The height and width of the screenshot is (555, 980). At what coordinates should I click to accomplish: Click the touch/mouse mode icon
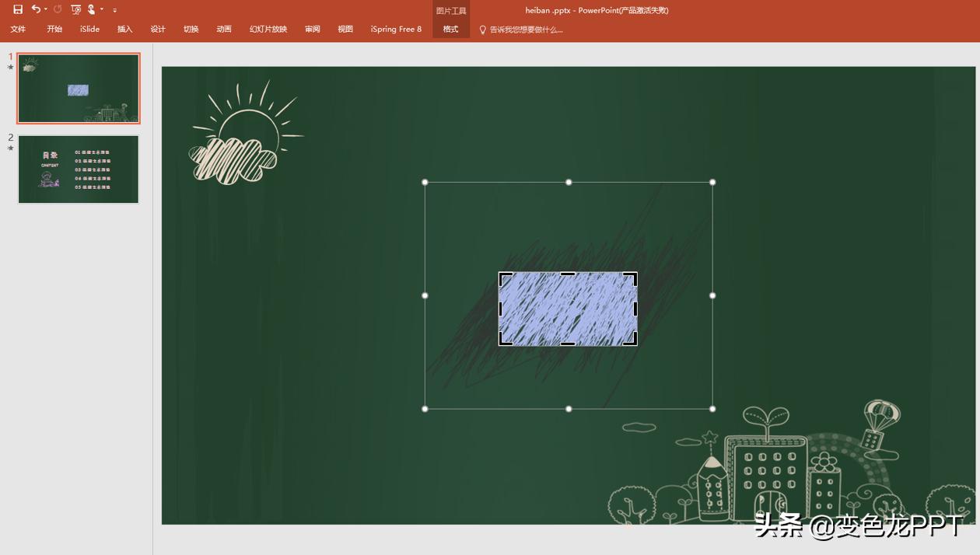[x=91, y=9]
